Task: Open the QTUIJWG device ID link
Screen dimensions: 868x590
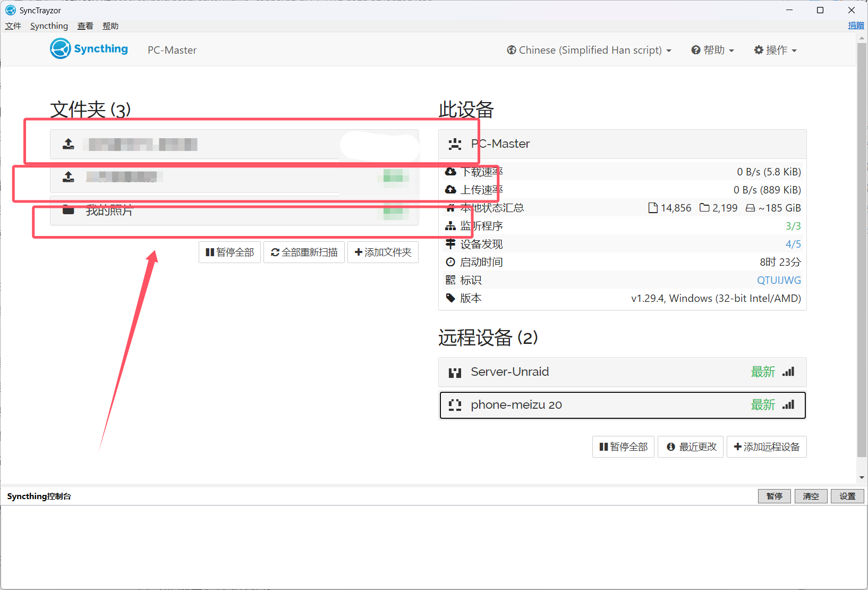Action: click(779, 280)
